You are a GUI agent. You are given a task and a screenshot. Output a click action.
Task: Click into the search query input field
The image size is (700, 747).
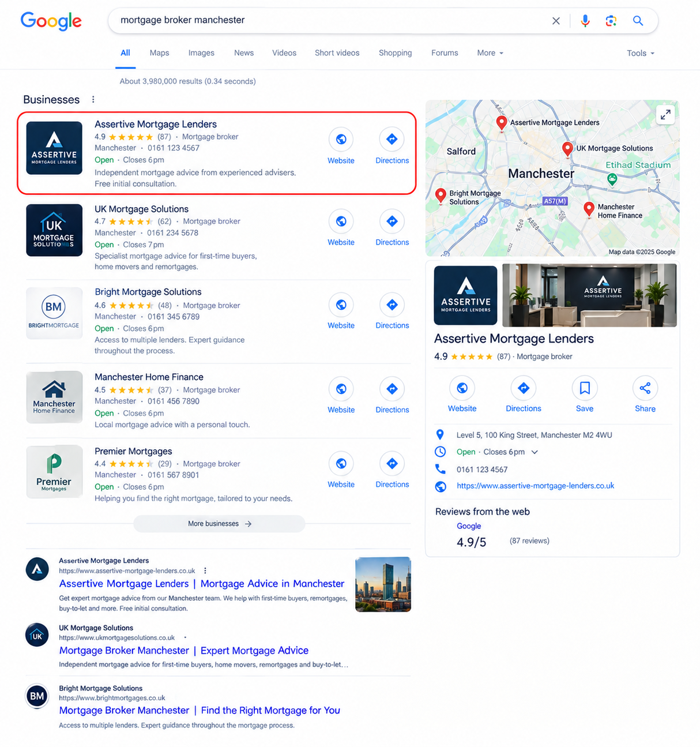tap(329, 20)
